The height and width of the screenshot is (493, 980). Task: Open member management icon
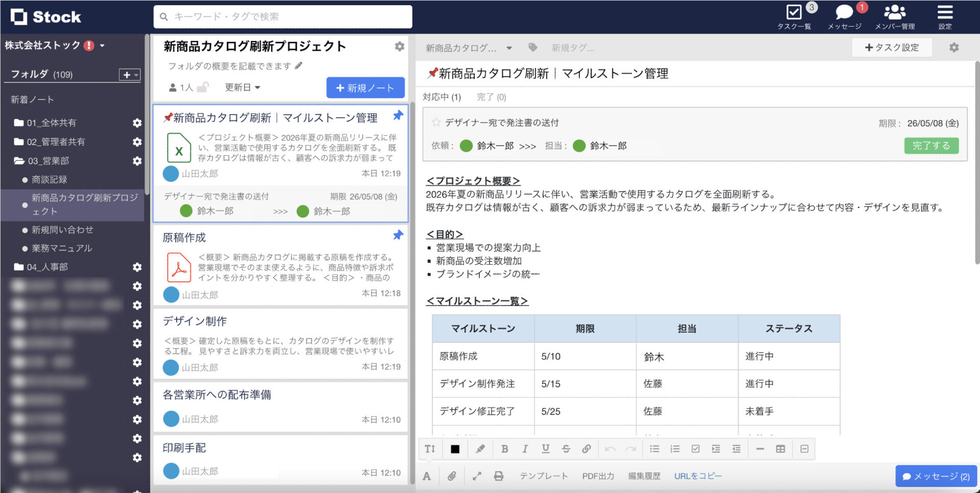(895, 12)
